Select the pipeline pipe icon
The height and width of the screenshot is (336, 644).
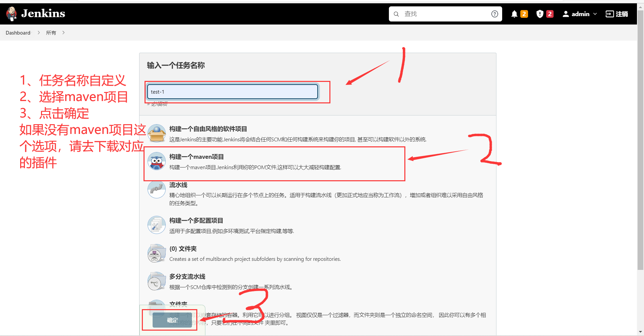pos(157,189)
